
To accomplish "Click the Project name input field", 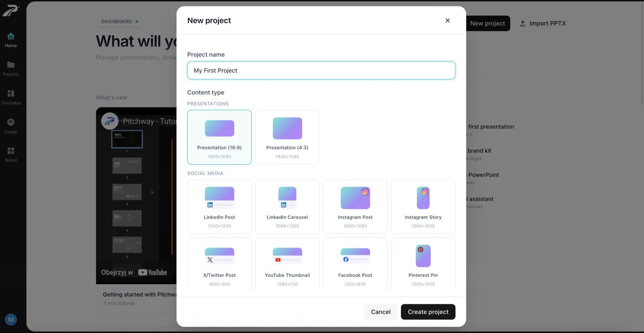I will (321, 70).
